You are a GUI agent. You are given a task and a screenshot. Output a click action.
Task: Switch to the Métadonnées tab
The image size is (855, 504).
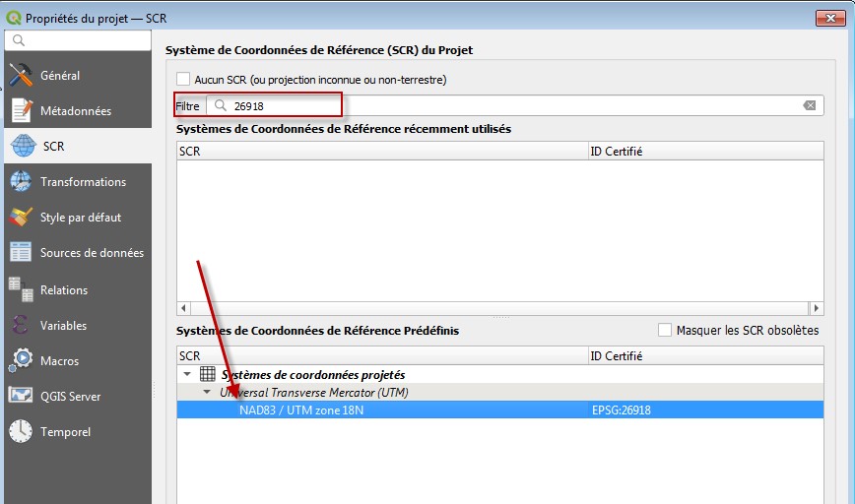(x=78, y=110)
